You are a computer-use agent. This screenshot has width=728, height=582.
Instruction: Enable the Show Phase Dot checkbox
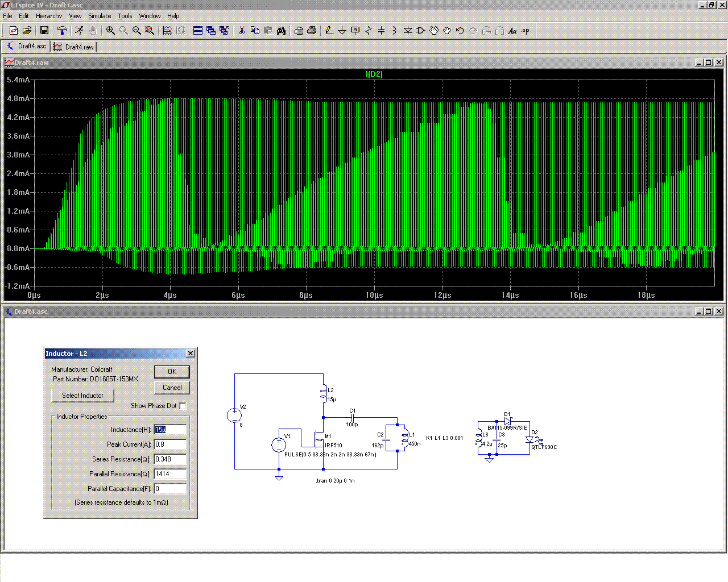pyautogui.click(x=183, y=406)
